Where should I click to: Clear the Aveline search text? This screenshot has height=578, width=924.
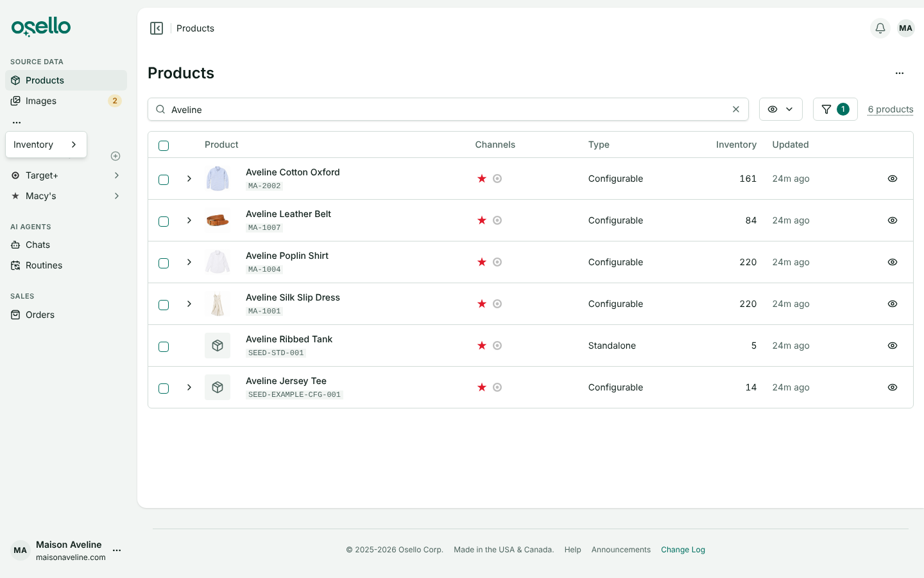tap(736, 109)
